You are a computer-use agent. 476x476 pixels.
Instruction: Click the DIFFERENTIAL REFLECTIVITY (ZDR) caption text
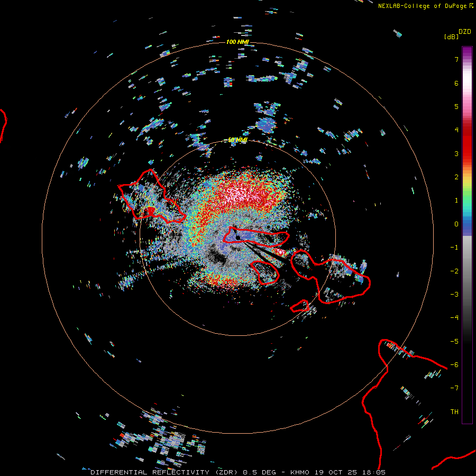click(x=165, y=472)
